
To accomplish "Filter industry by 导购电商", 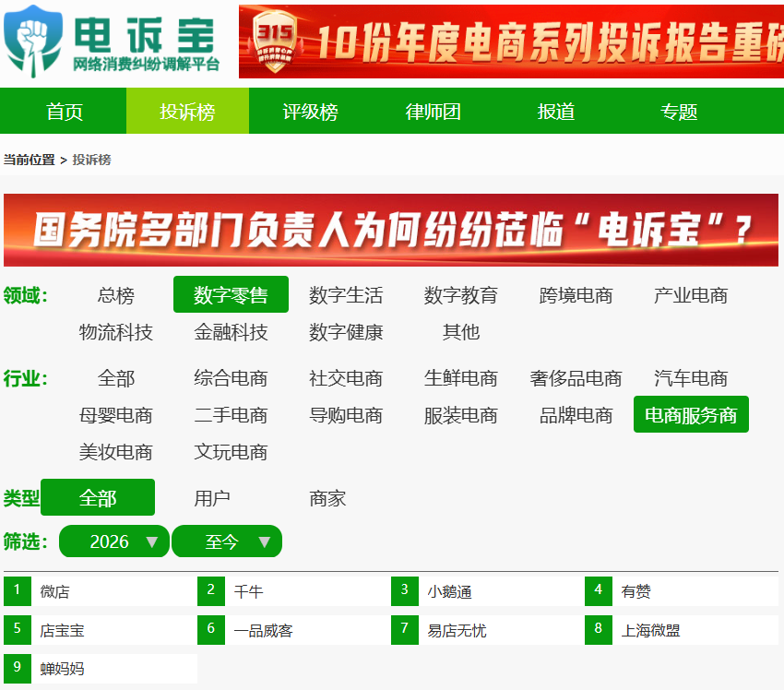I will point(346,415).
